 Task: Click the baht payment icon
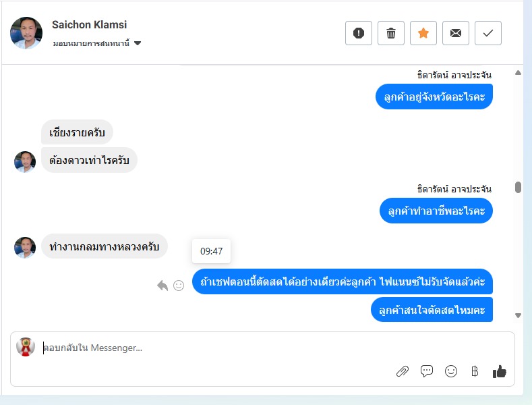(x=475, y=371)
